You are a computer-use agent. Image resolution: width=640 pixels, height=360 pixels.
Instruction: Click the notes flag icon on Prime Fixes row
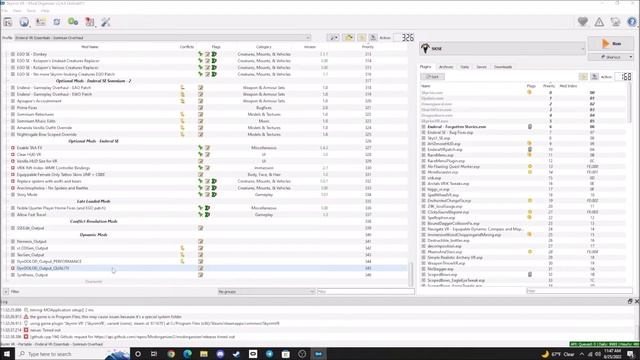click(200, 108)
